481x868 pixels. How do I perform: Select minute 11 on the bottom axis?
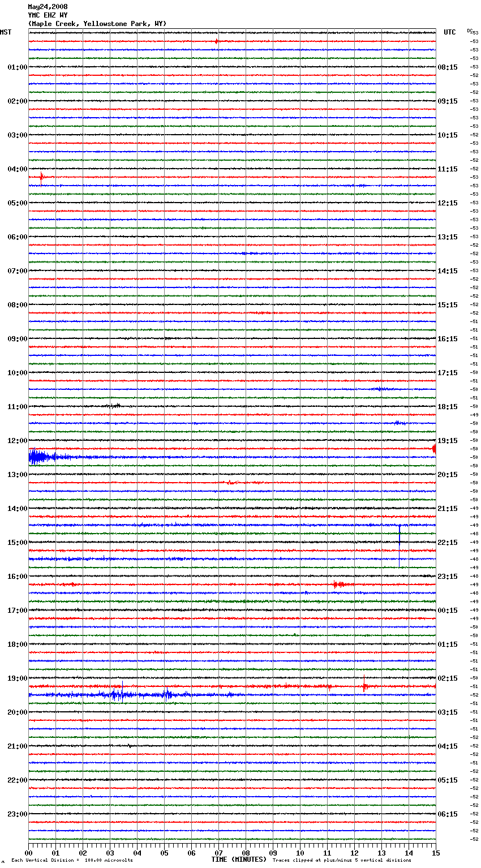coord(328,853)
